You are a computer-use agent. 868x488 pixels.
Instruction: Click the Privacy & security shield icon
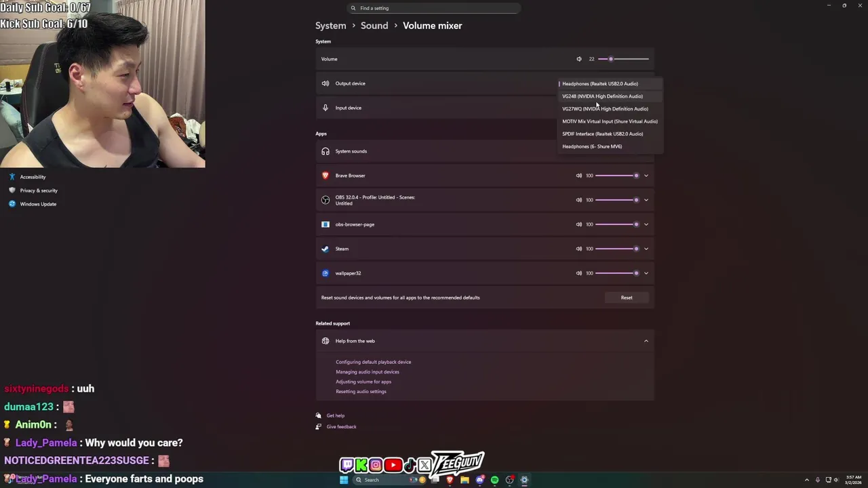[12, 190]
